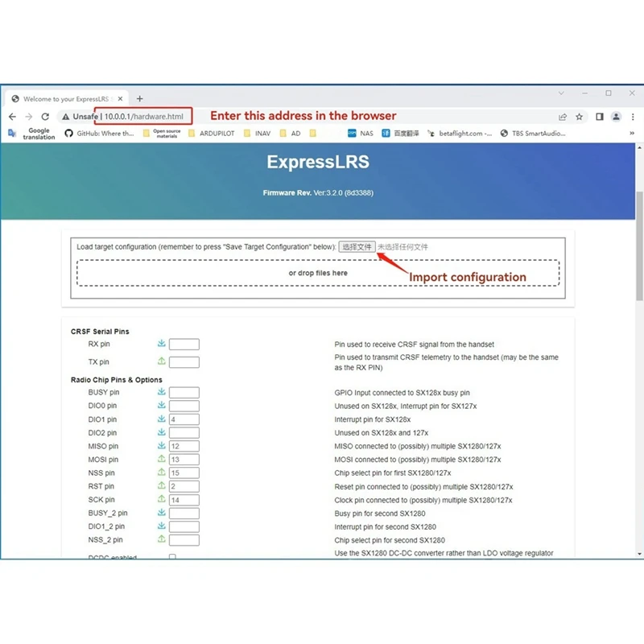Click the output icon beside MOSI pin

pyautogui.click(x=162, y=458)
